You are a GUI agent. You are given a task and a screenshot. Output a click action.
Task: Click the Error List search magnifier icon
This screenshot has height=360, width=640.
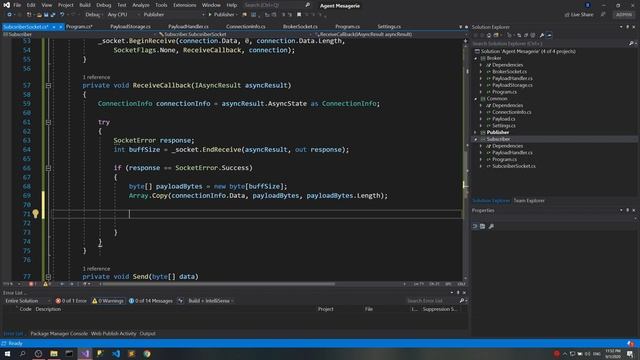point(462,301)
